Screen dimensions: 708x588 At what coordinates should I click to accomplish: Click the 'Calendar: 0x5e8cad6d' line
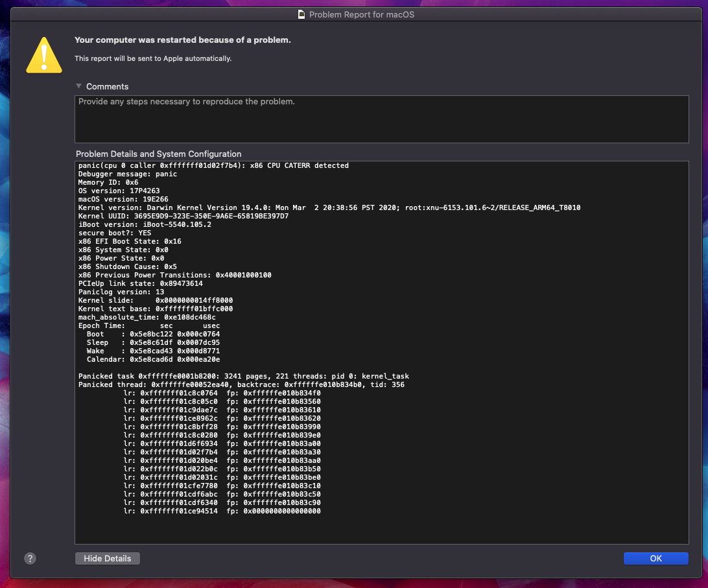coord(153,360)
